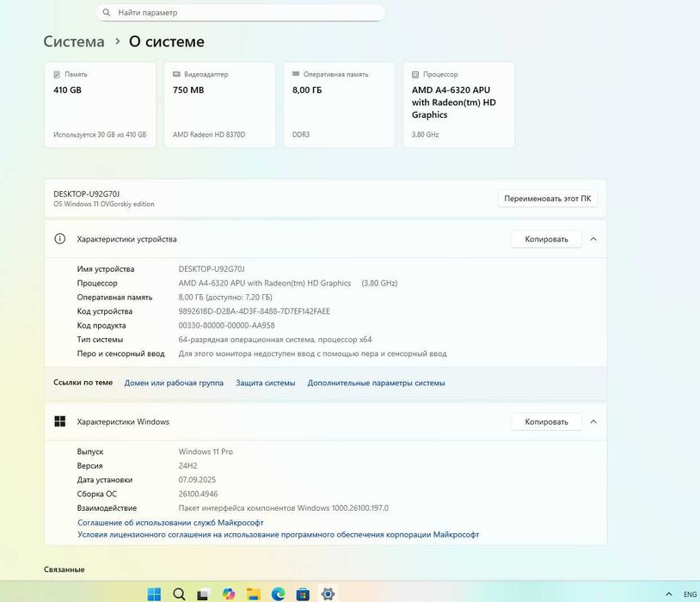Select install date '07.09.2025'
This screenshot has height=602, width=700.
(197, 480)
